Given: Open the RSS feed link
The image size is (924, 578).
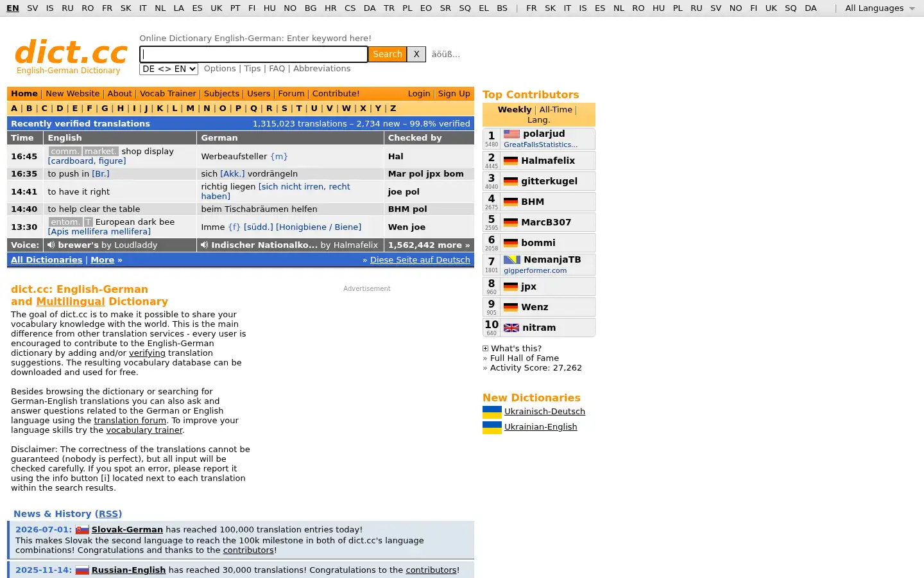Looking at the screenshot, I should (x=108, y=514).
